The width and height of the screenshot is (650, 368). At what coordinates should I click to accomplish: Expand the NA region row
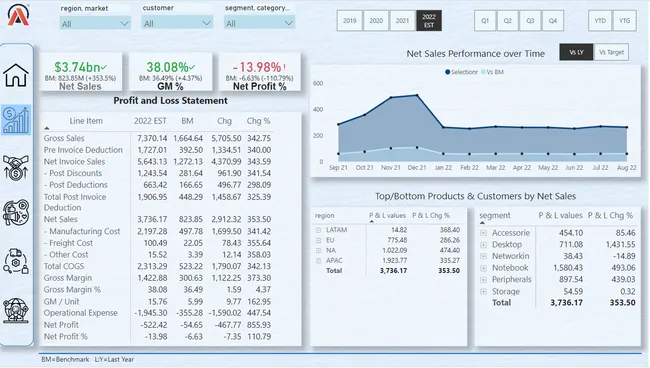click(x=318, y=251)
